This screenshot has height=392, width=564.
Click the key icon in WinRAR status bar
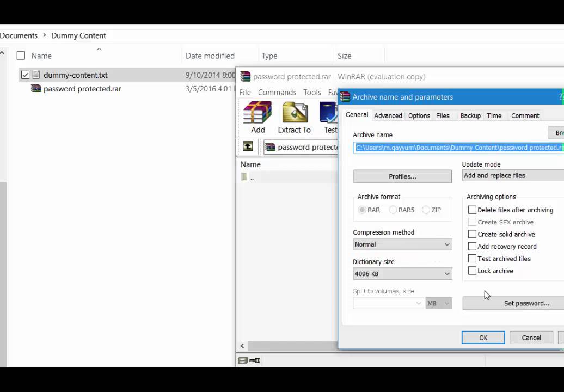pos(255,360)
